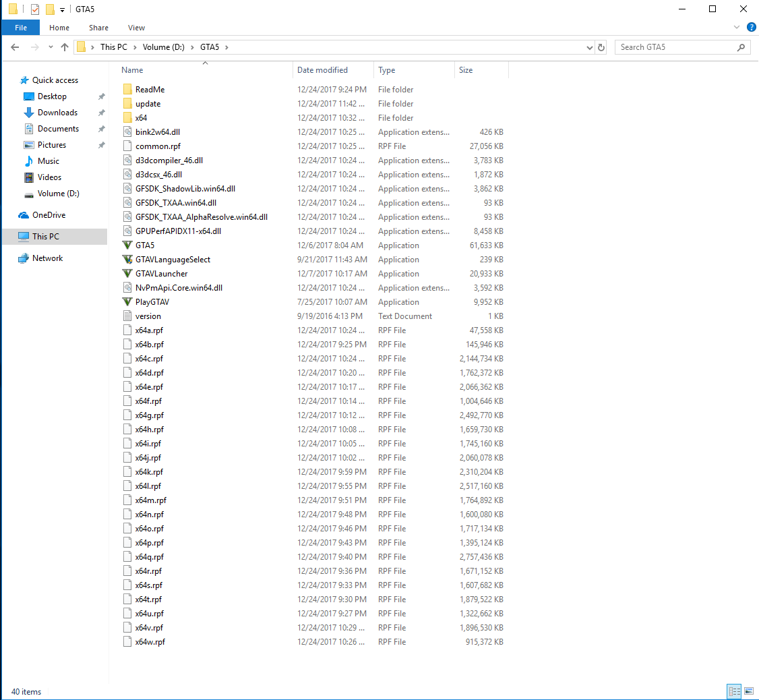Click the version text document icon
Viewport: 759px width, 700px height.
tap(127, 316)
